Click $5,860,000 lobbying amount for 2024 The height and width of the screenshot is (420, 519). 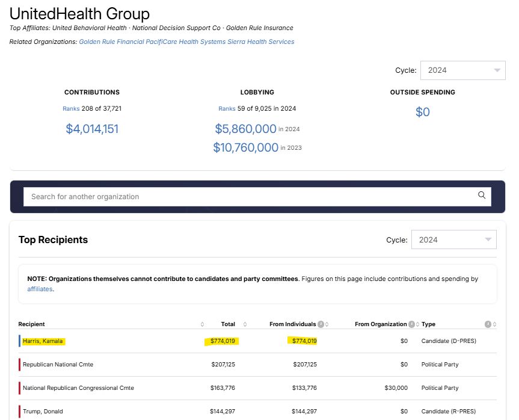point(245,129)
